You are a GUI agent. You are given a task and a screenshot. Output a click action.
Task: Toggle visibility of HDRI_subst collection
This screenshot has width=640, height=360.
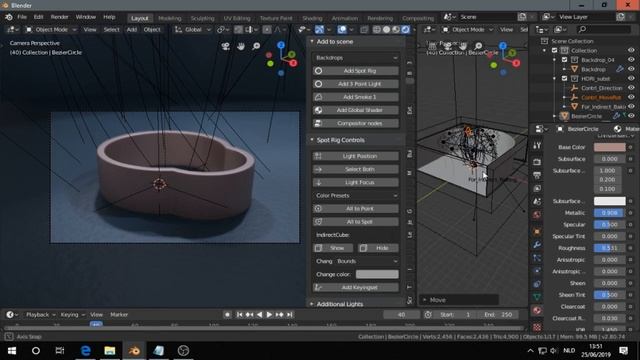pos(631,78)
